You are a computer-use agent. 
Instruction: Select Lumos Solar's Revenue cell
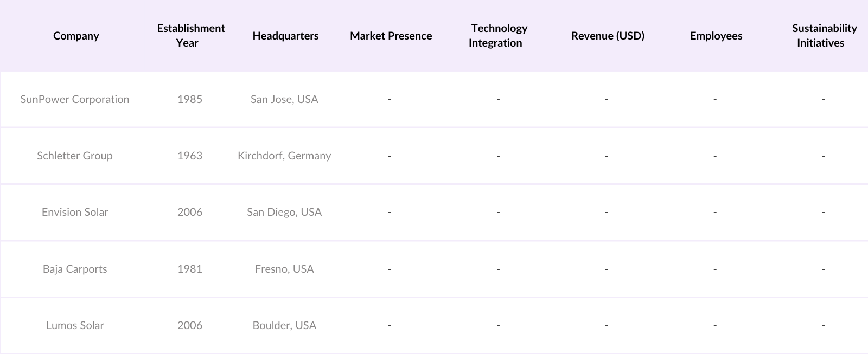[x=607, y=325]
